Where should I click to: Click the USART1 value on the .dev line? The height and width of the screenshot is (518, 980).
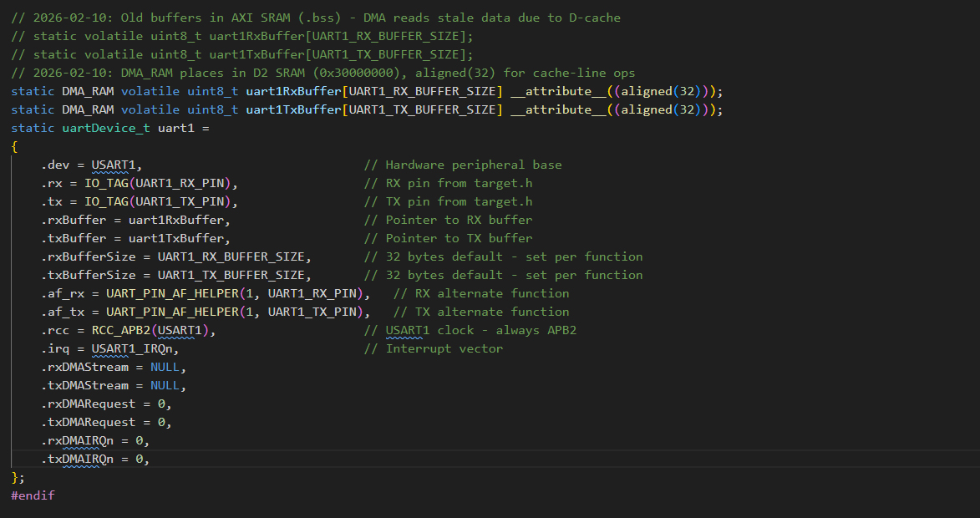click(117, 165)
